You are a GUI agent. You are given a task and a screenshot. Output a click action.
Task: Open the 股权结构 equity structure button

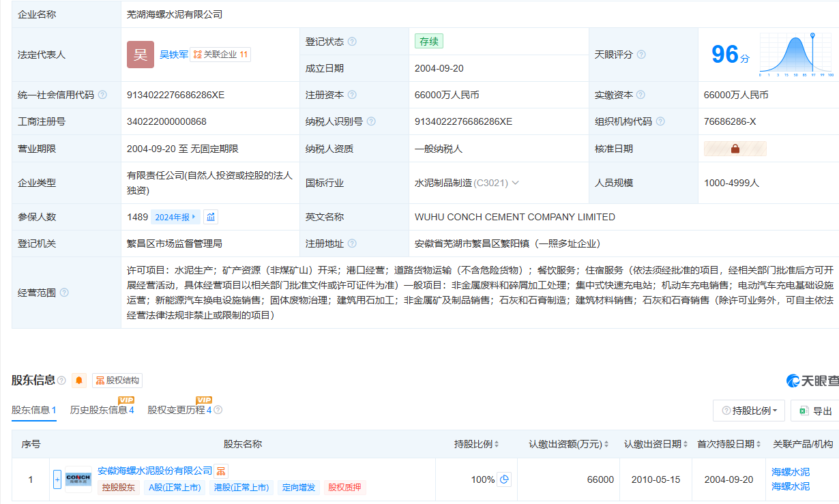(117, 381)
